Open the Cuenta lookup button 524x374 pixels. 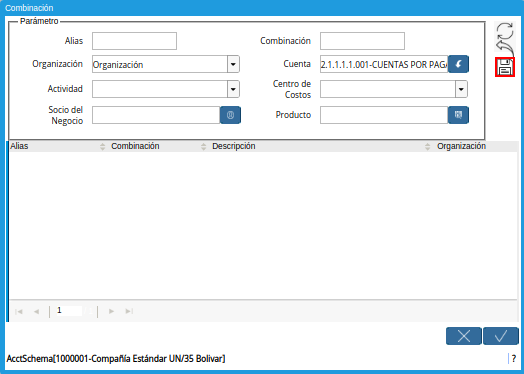(x=458, y=64)
